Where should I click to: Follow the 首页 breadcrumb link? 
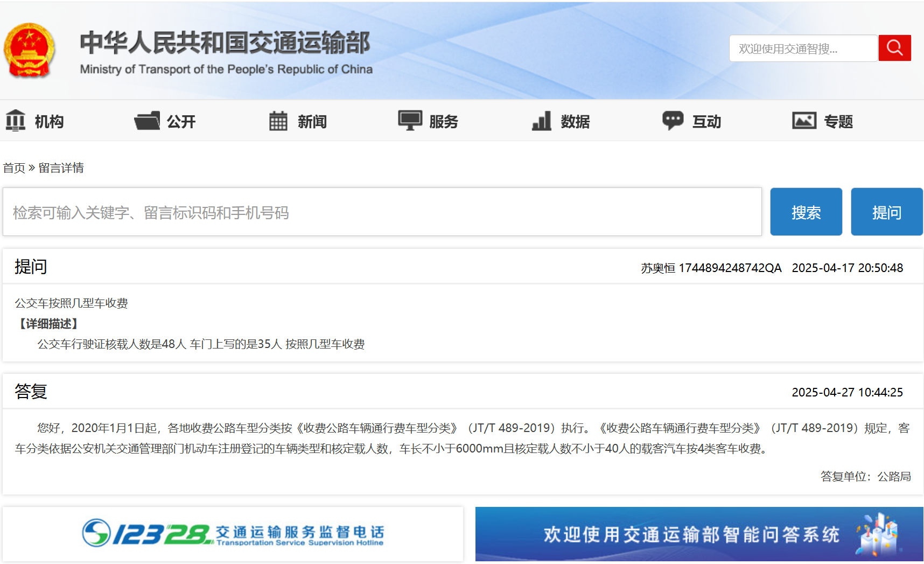tap(14, 168)
